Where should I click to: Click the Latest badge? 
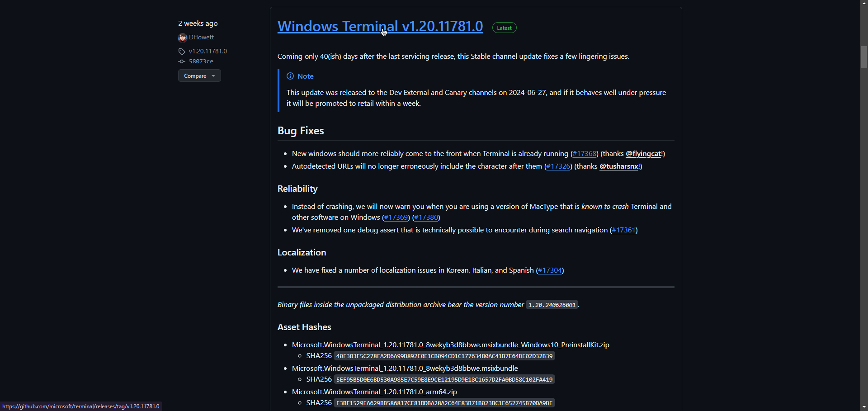pyautogui.click(x=504, y=28)
